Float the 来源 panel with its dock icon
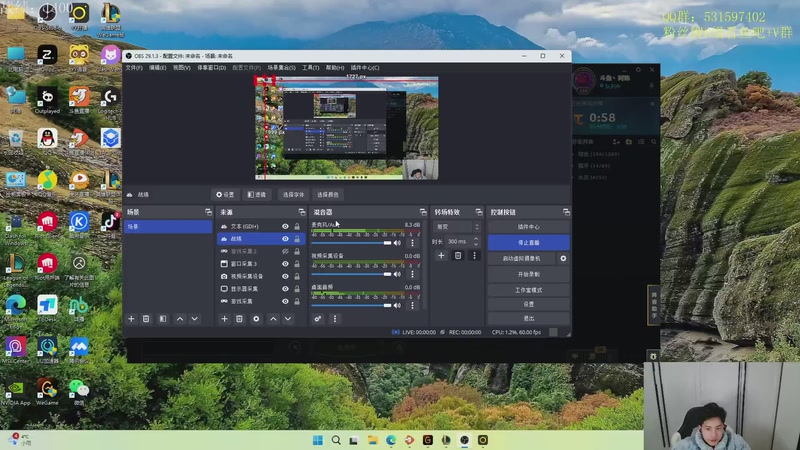The image size is (800, 450). 302,212
